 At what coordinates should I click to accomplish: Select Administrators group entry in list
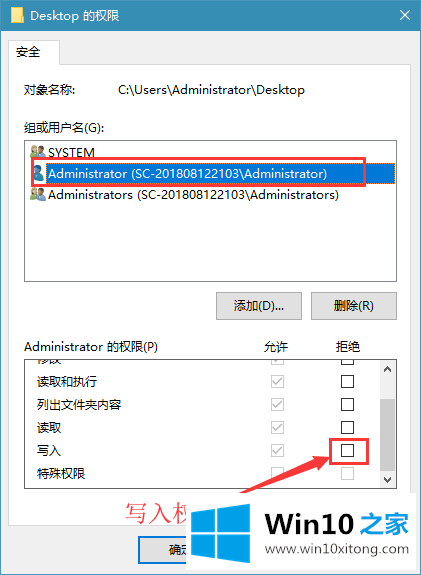pos(193,195)
